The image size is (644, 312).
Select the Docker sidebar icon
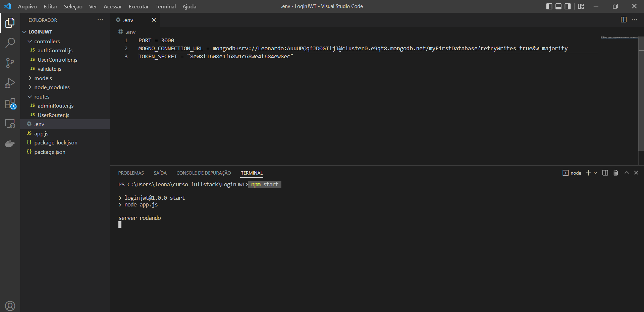point(10,143)
